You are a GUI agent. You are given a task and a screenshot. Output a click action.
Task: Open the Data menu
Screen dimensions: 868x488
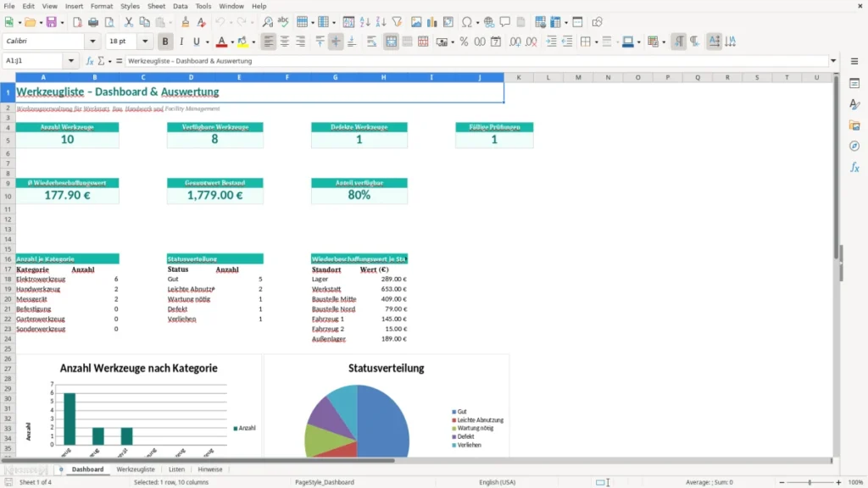[180, 6]
